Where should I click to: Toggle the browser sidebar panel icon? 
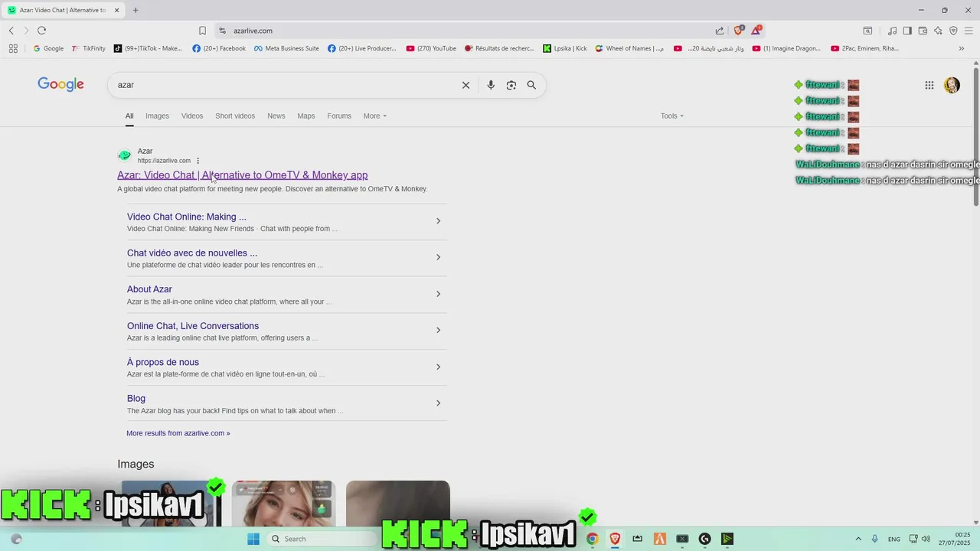click(907, 31)
